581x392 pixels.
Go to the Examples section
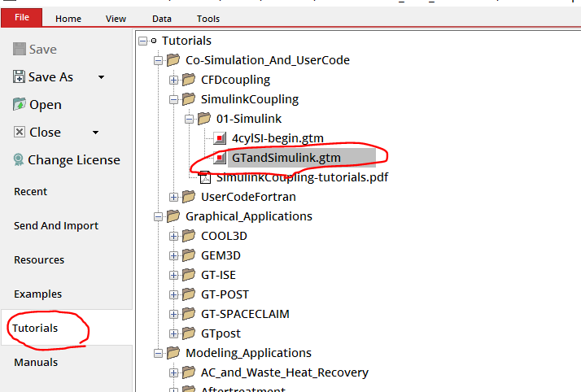click(x=37, y=294)
